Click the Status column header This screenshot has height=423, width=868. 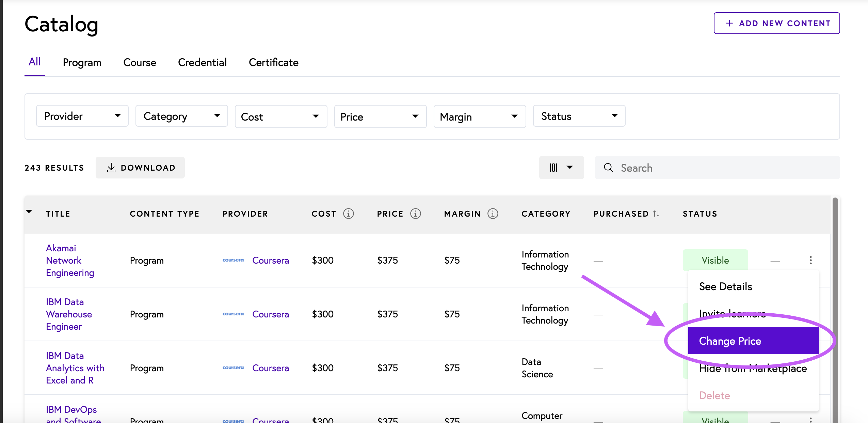[x=700, y=214]
